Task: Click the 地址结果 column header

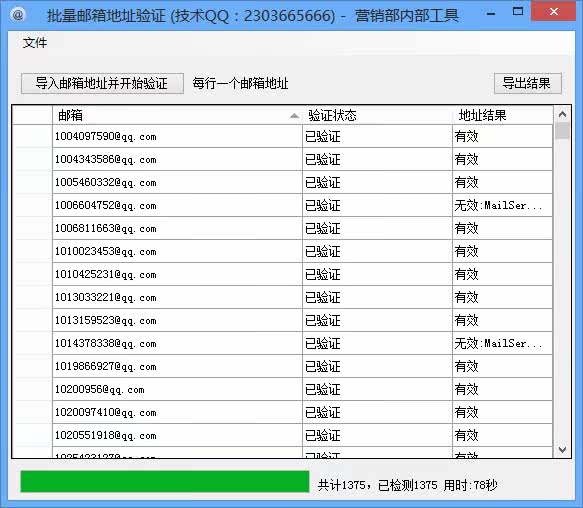Action: point(503,115)
